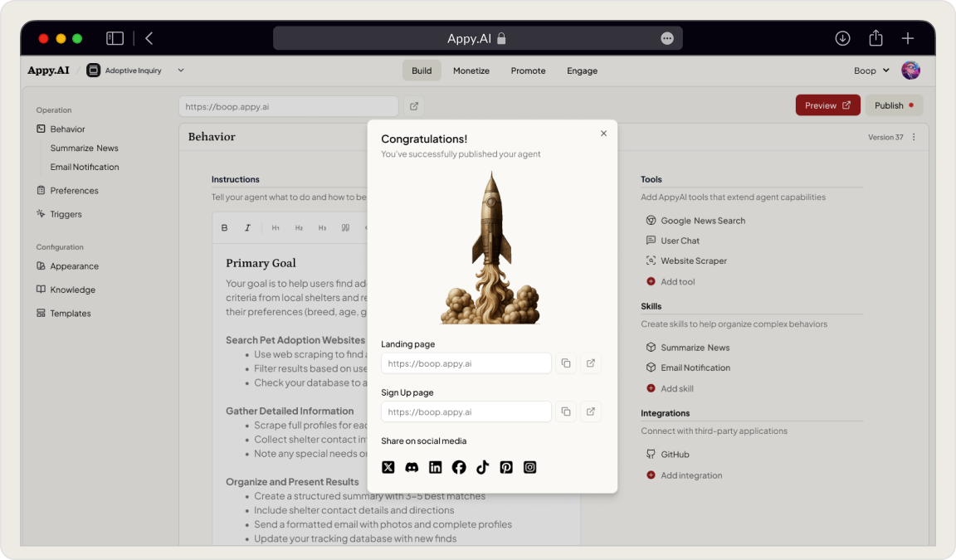The image size is (956, 560).
Task: Apply bold formatting in Instructions editor
Action: 224,228
